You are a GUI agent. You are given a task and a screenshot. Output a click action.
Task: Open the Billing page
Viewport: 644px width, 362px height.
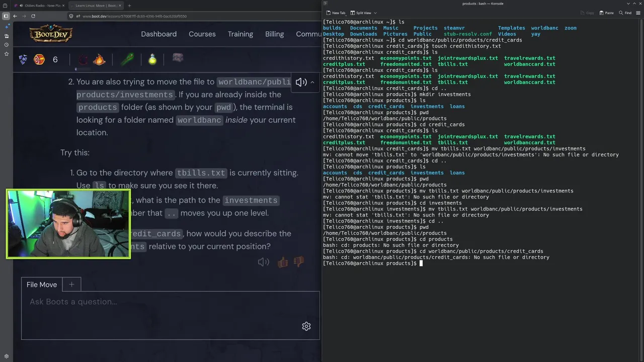click(x=274, y=34)
